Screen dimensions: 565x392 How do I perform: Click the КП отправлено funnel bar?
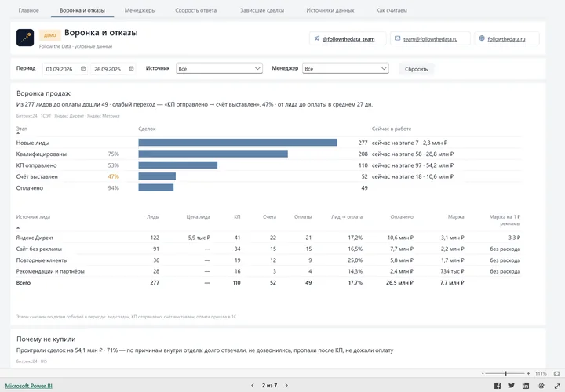pyautogui.click(x=178, y=165)
